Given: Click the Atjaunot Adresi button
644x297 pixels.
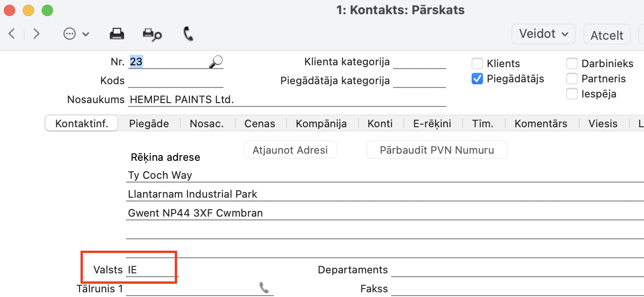Looking at the screenshot, I should 290,150.
